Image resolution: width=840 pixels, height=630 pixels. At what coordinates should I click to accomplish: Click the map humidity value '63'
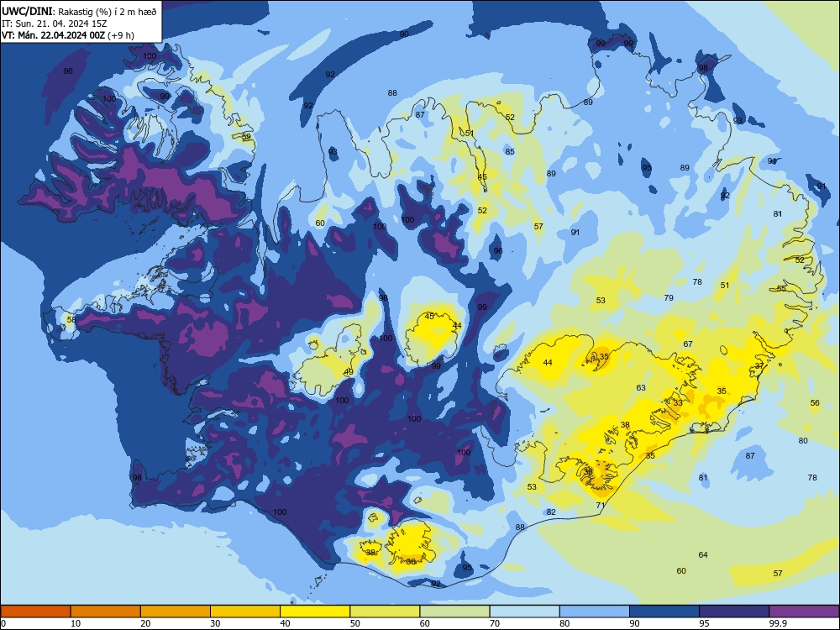click(641, 388)
